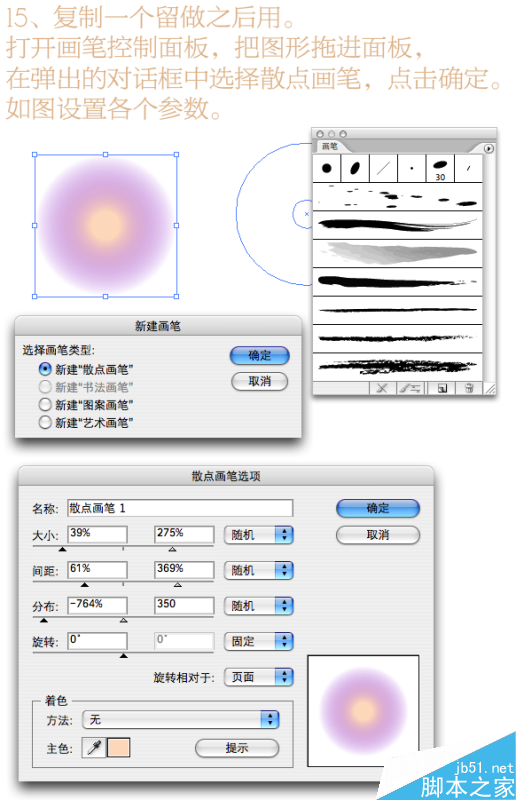The height and width of the screenshot is (800, 516).
Task: Open the 旋转相对于 页面 dropdown
Action: (x=259, y=677)
